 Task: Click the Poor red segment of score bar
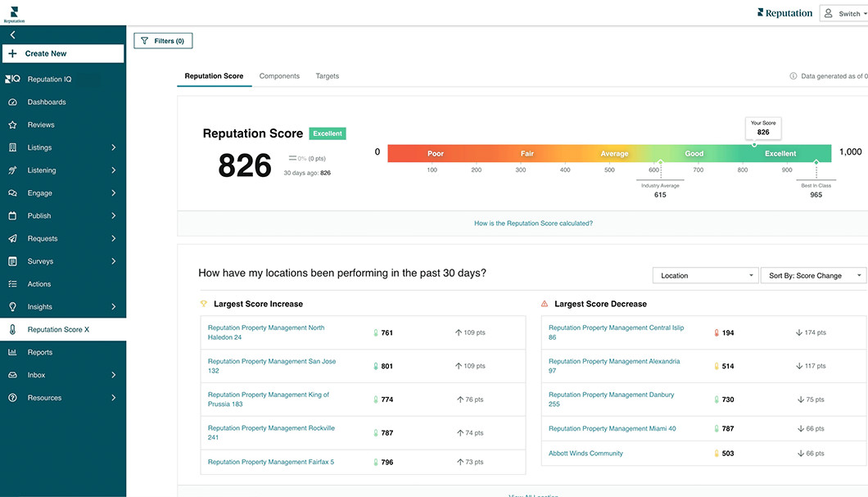click(x=435, y=153)
